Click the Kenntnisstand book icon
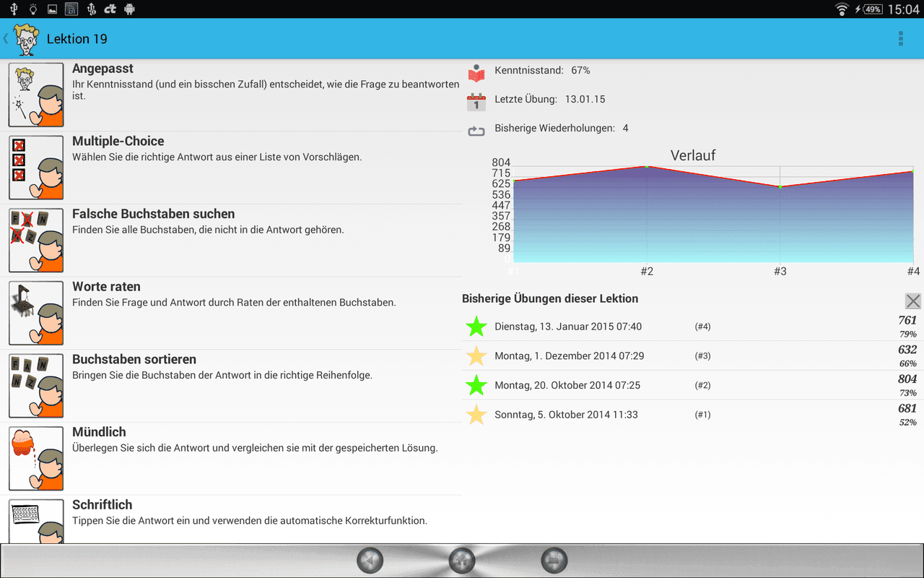924x578 pixels. pyautogui.click(x=476, y=72)
